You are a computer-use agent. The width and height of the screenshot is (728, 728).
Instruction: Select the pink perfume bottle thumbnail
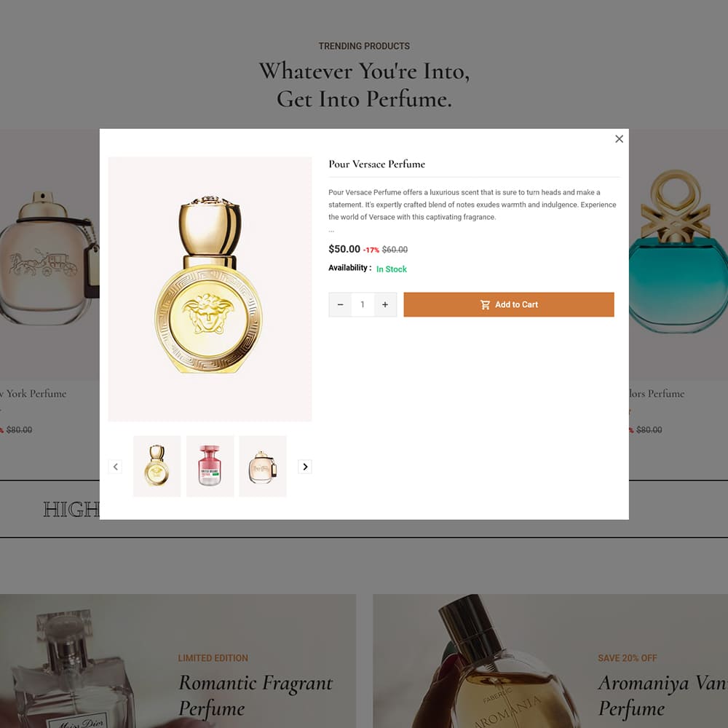[210, 466]
